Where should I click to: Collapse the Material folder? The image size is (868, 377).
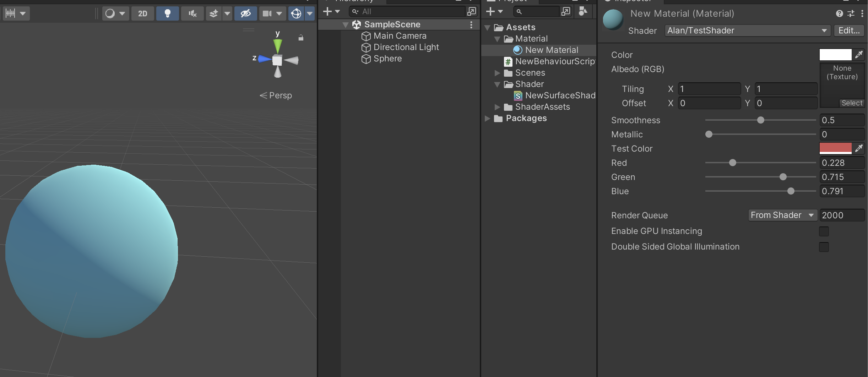click(x=497, y=39)
